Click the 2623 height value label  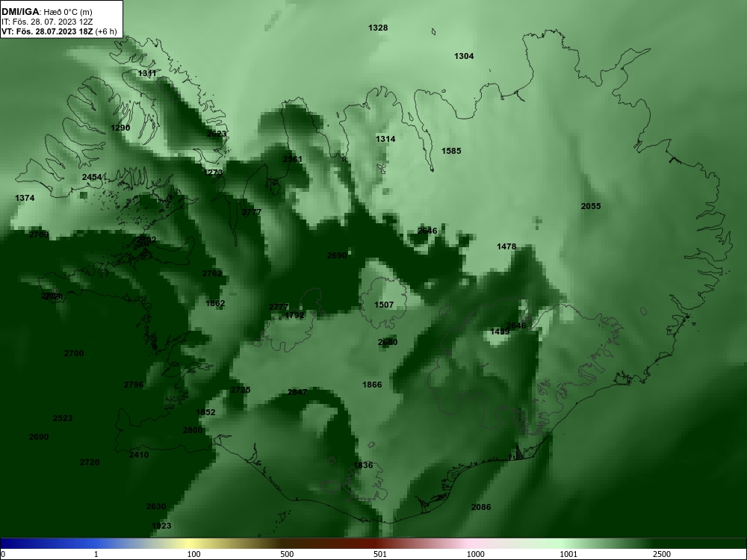[217, 134]
